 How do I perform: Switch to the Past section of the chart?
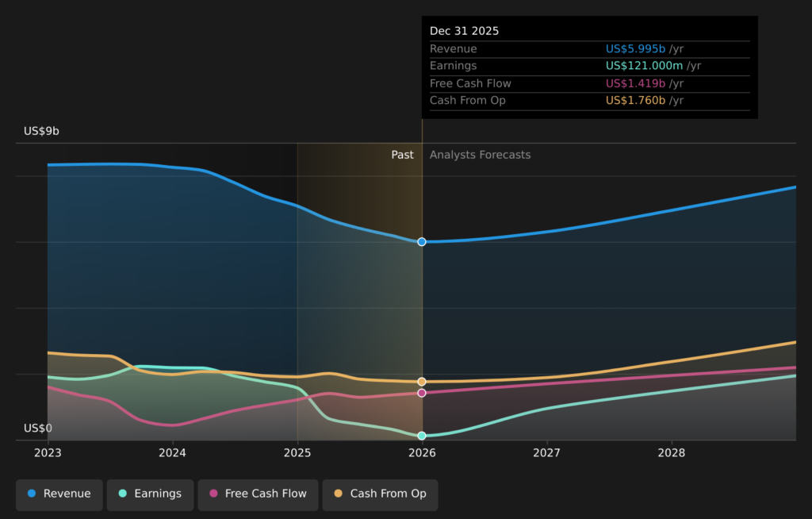[403, 155]
